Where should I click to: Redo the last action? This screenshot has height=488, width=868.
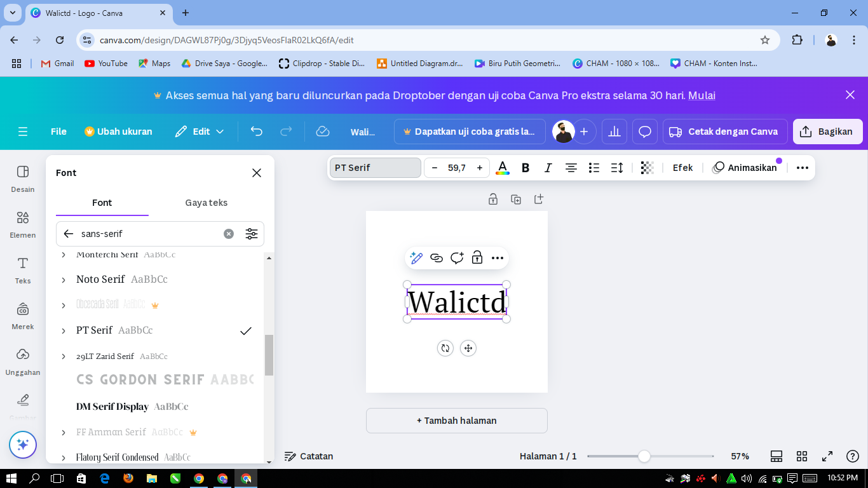tap(286, 132)
